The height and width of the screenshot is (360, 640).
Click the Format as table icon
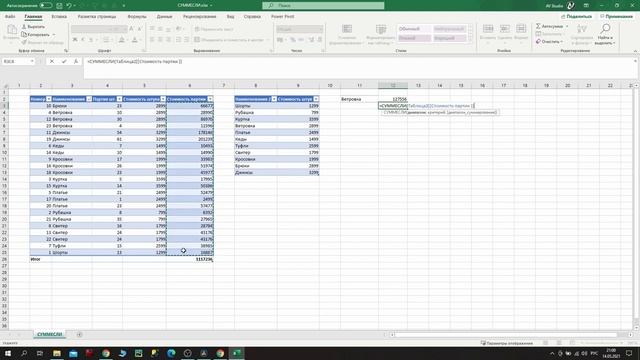click(381, 29)
